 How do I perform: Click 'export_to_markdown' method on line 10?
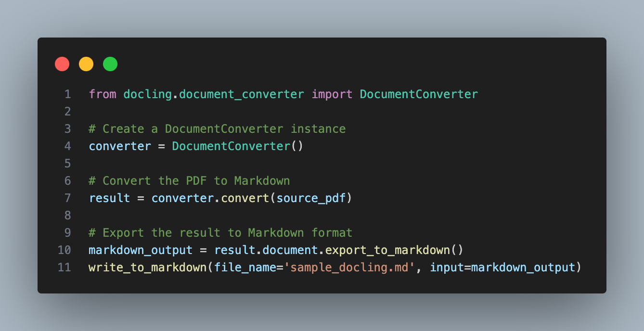pos(387,250)
